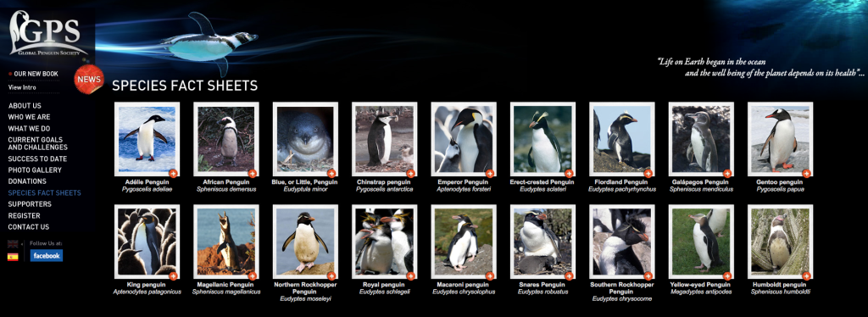Click plus icon on King penguin card
Viewport: 868px width, 317px height.
click(x=173, y=275)
